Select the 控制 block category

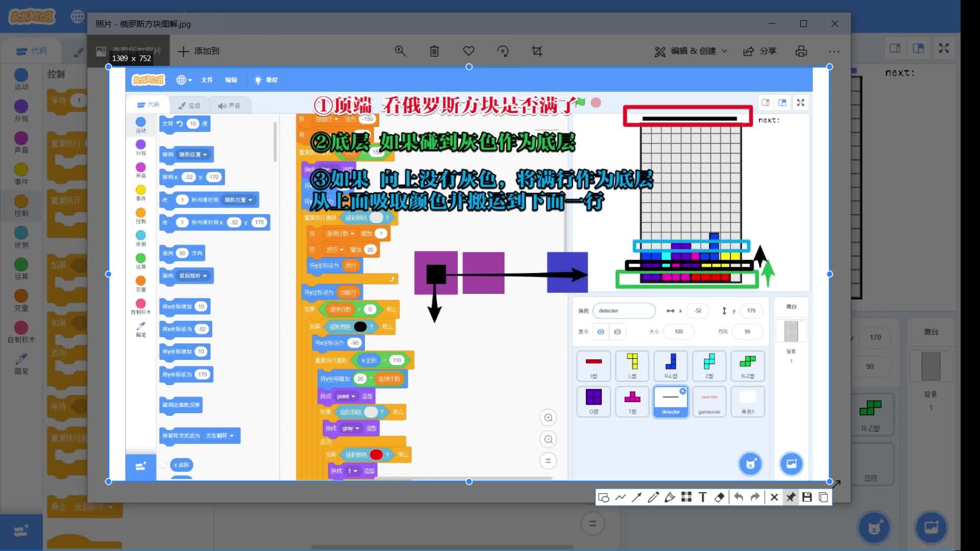coord(21,206)
